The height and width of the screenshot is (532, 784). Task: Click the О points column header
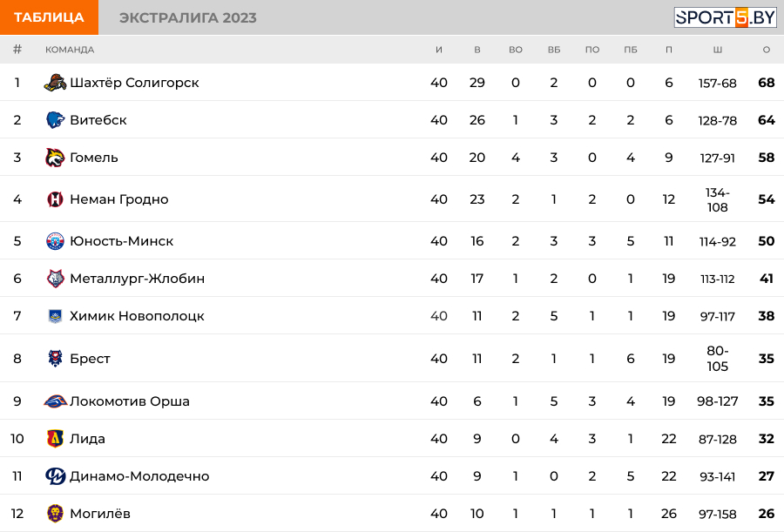[x=766, y=50]
